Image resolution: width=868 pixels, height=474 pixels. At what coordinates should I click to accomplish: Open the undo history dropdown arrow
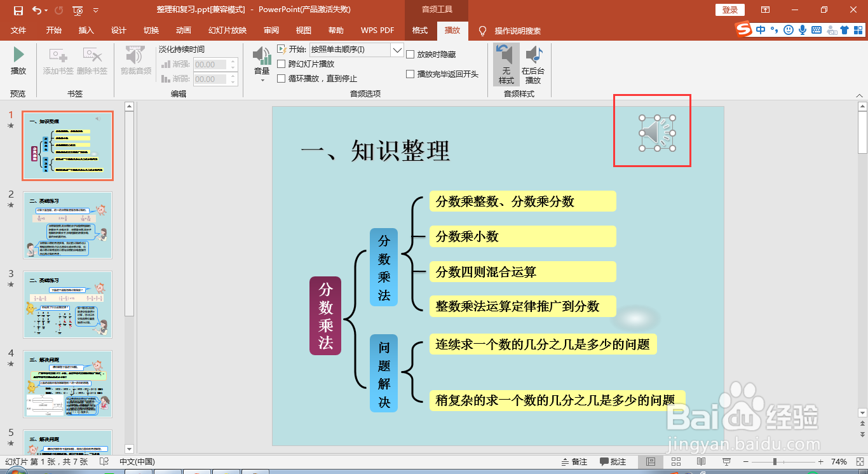click(46, 10)
